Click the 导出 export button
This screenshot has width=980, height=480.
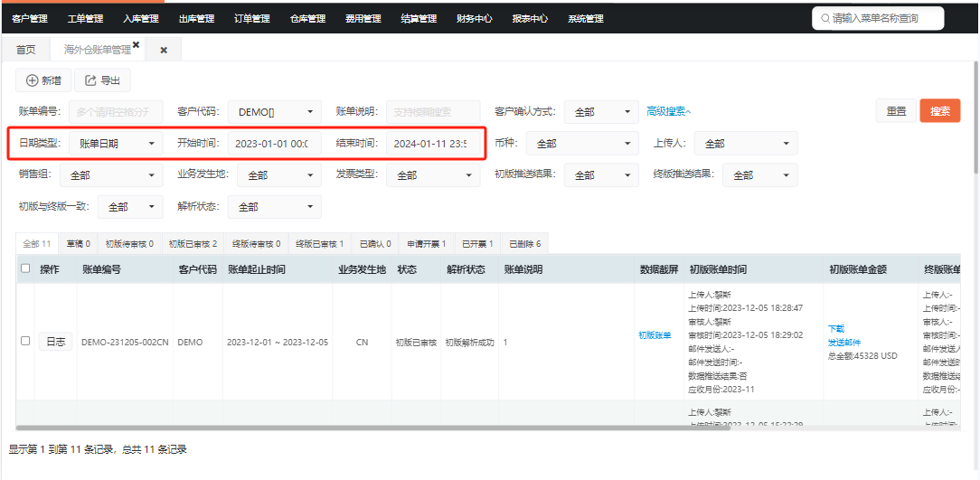tap(102, 80)
